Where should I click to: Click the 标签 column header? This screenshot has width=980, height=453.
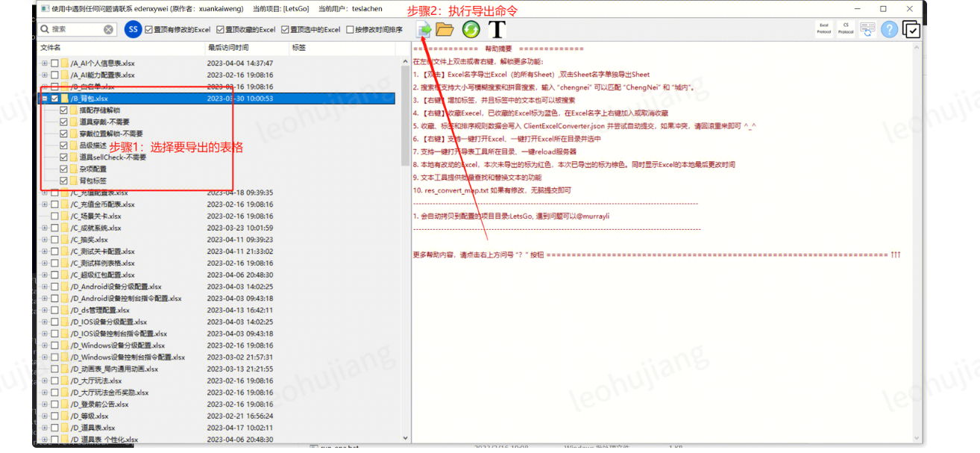342,48
